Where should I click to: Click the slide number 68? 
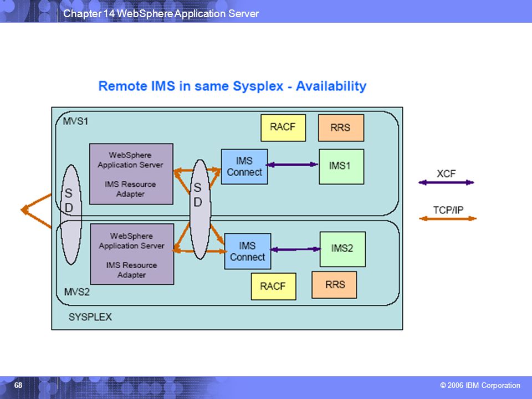(x=18, y=385)
